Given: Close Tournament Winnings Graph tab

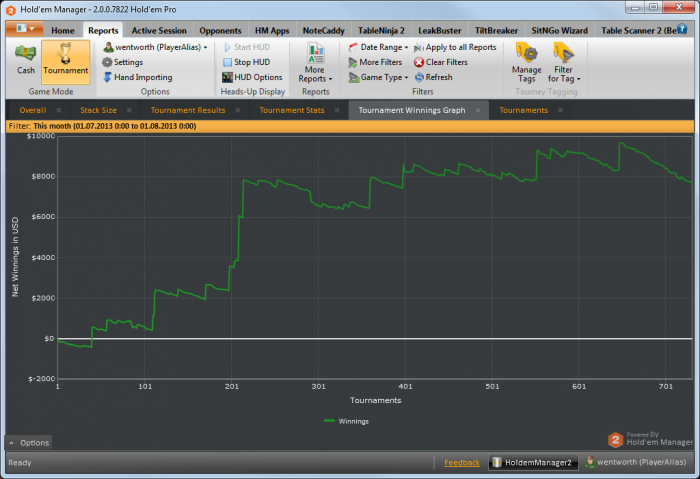Looking at the screenshot, I should click(478, 110).
